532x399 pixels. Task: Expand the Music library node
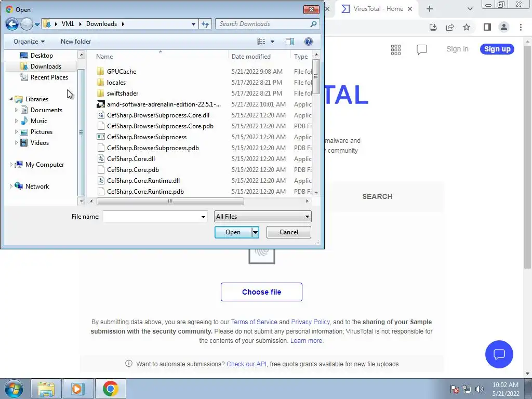(x=16, y=121)
